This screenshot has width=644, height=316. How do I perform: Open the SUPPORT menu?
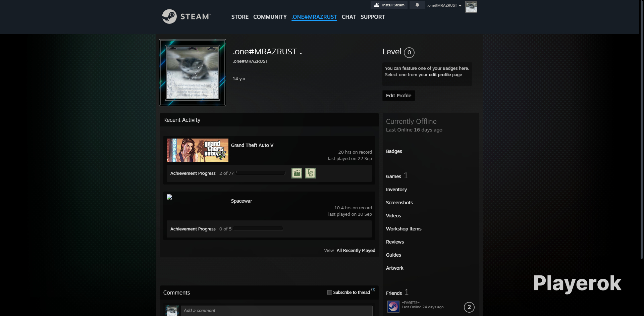[x=373, y=17]
